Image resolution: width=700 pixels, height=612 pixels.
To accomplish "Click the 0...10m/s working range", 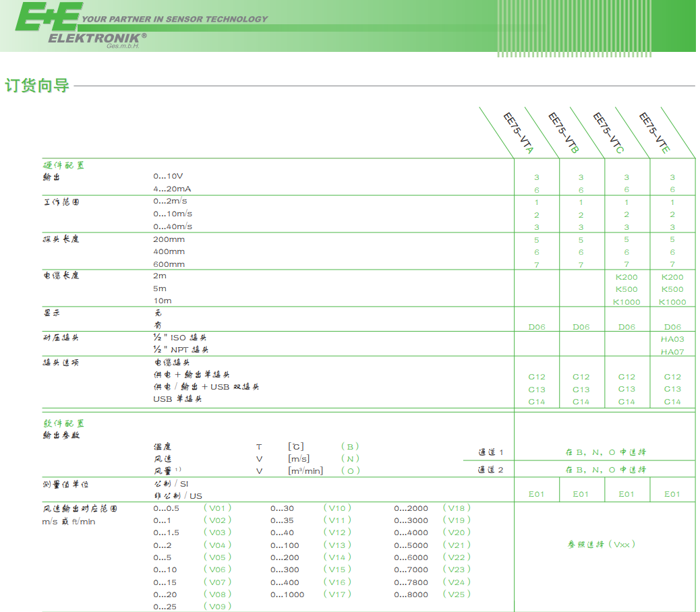I will [x=173, y=214].
